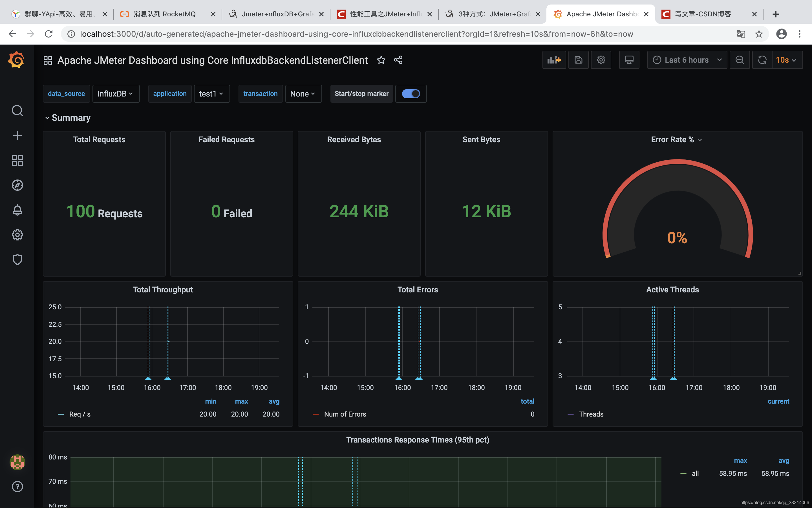
Task: Click the dashboard grid icon beside title
Action: [48, 60]
